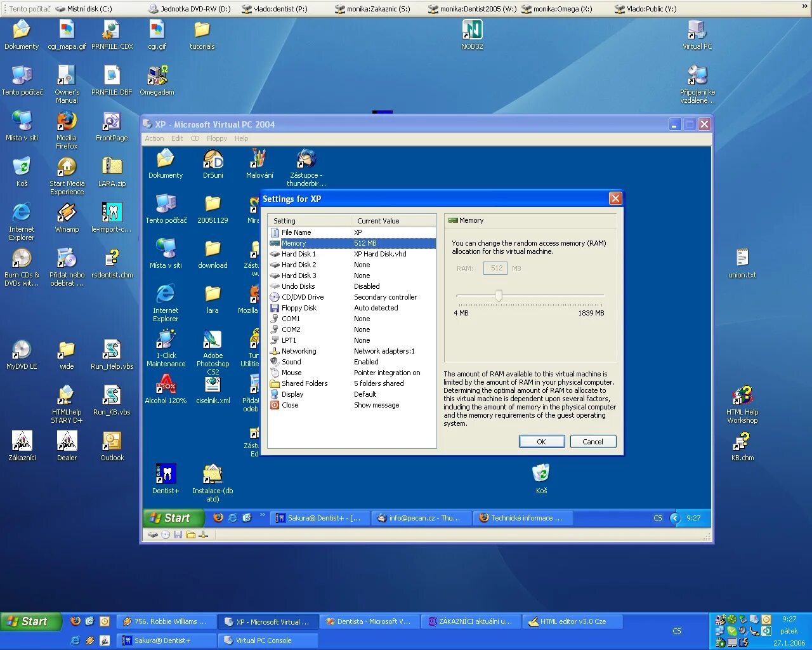Open Edit menu in Virtual PC
The width and height of the screenshot is (812, 650).
coord(177,138)
